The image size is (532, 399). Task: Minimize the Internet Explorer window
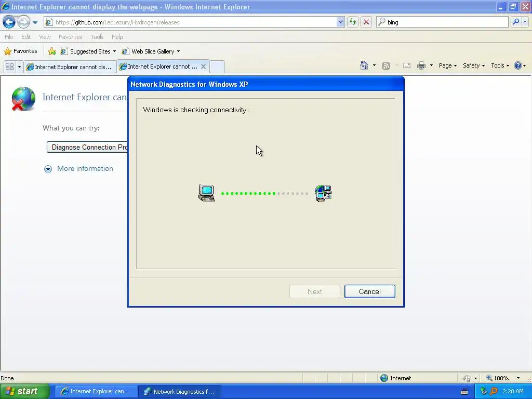pyautogui.click(x=500, y=7)
